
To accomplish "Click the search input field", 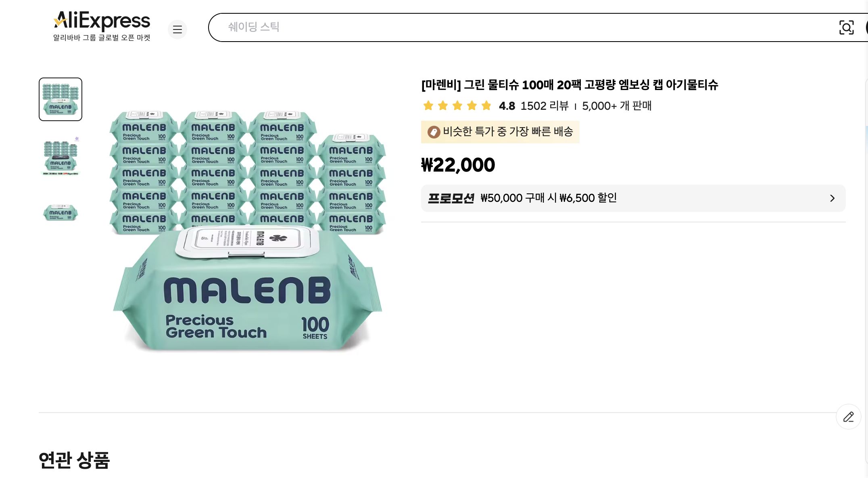I will [x=484, y=27].
